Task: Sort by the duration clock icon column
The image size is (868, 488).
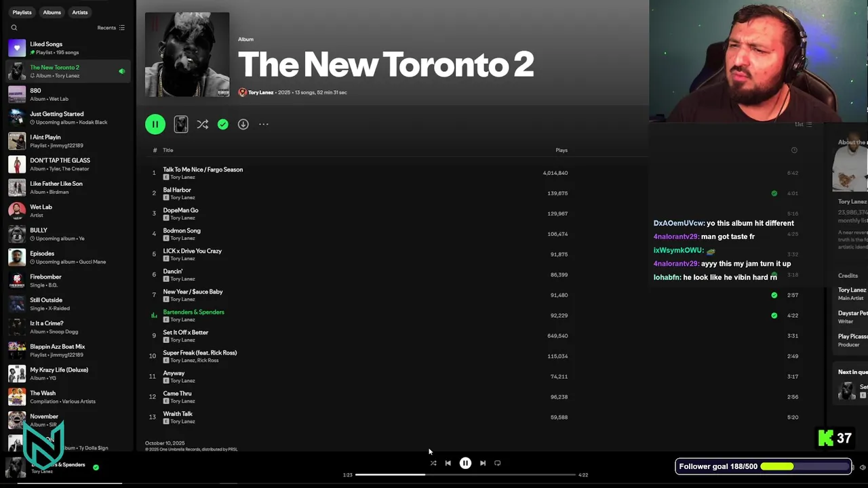Action: [x=794, y=150]
